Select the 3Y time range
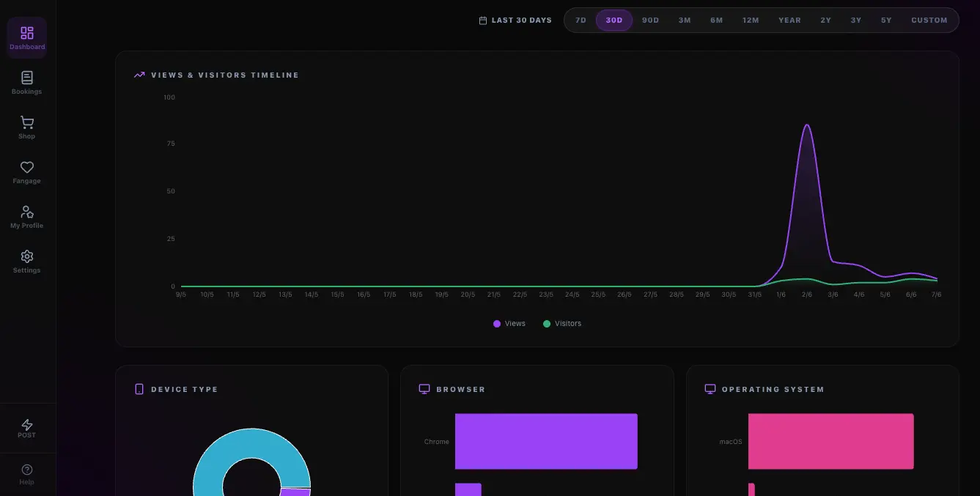 tap(856, 21)
